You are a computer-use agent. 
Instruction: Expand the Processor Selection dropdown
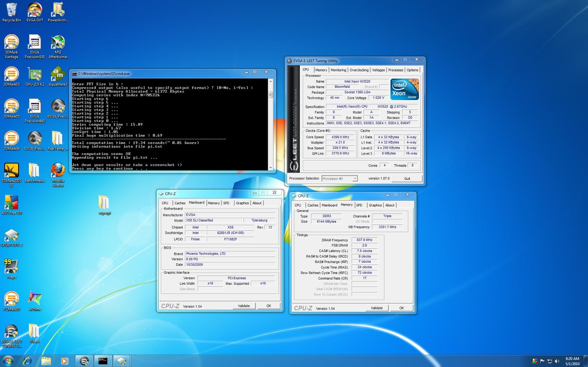340,179
